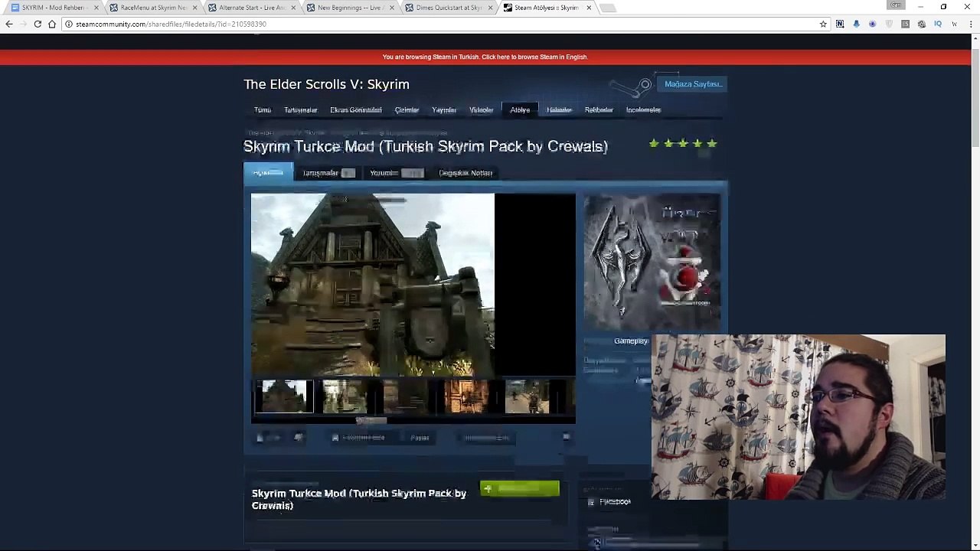Viewport: 980px width, 551px height.
Task: Open the Yayınlar tab
Action: point(444,110)
